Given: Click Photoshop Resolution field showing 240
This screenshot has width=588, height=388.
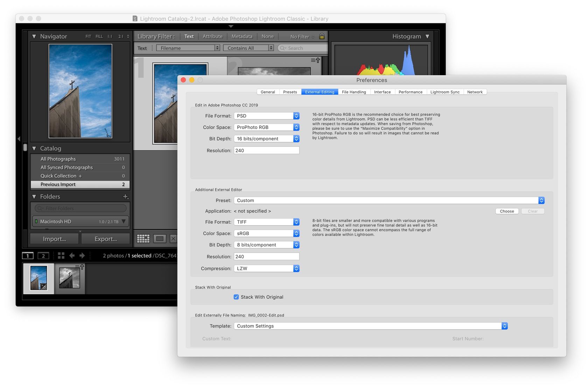Looking at the screenshot, I should click(267, 150).
